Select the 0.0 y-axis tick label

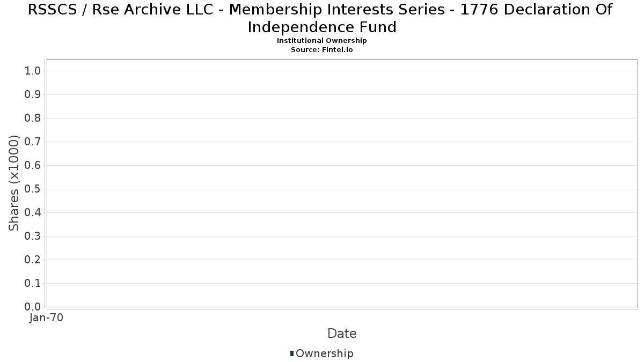point(33,307)
